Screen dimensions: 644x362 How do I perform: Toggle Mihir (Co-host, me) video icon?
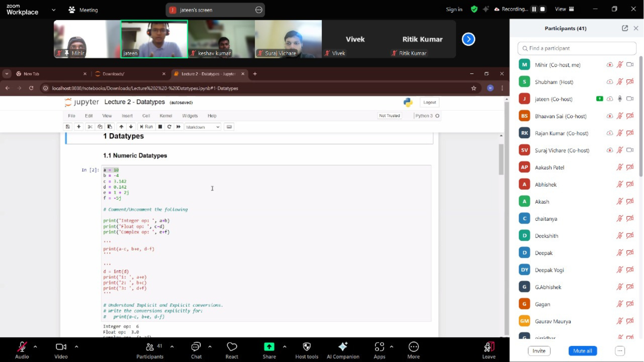point(630,65)
